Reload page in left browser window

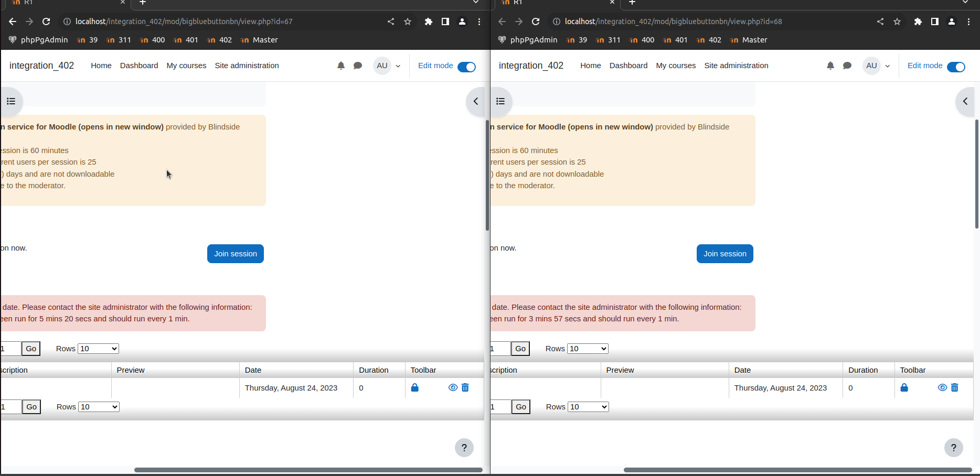[46, 21]
